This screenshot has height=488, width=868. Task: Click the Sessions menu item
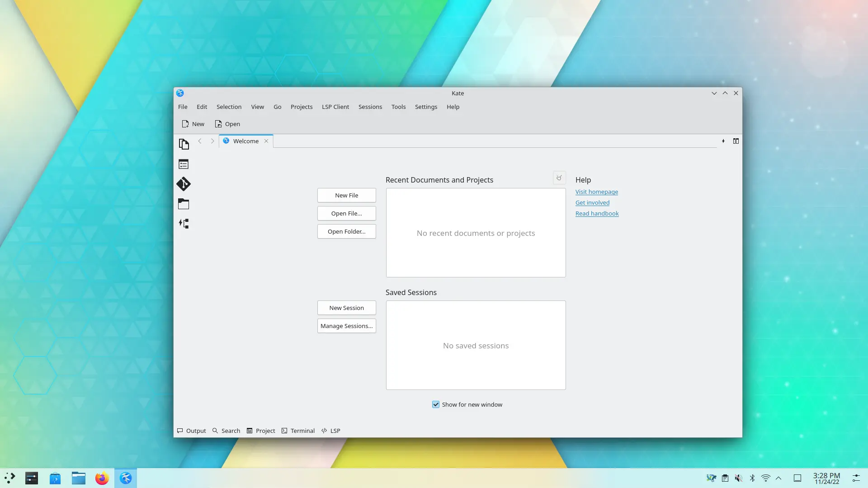point(370,107)
